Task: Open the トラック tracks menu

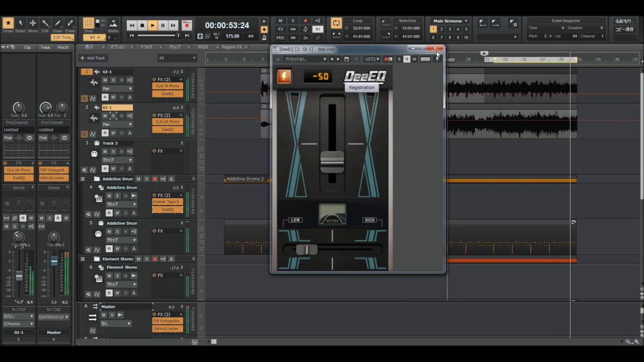Action: (148, 47)
